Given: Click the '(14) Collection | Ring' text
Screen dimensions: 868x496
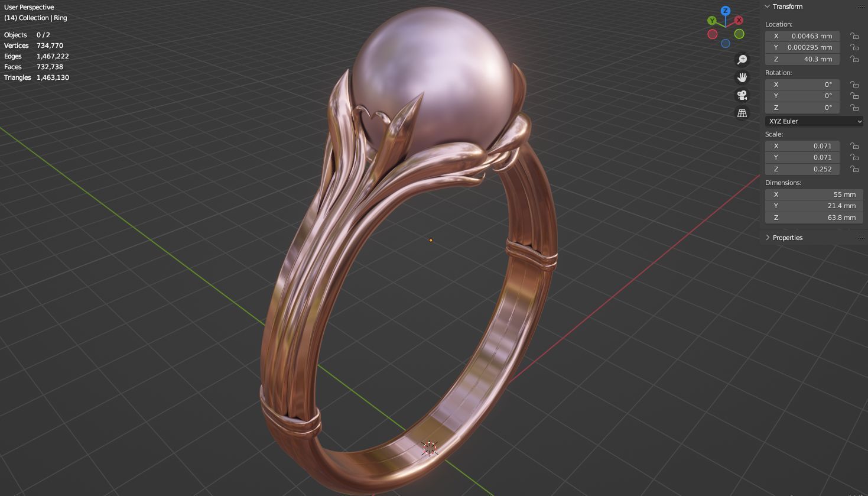Looking at the screenshot, I should click(35, 18).
